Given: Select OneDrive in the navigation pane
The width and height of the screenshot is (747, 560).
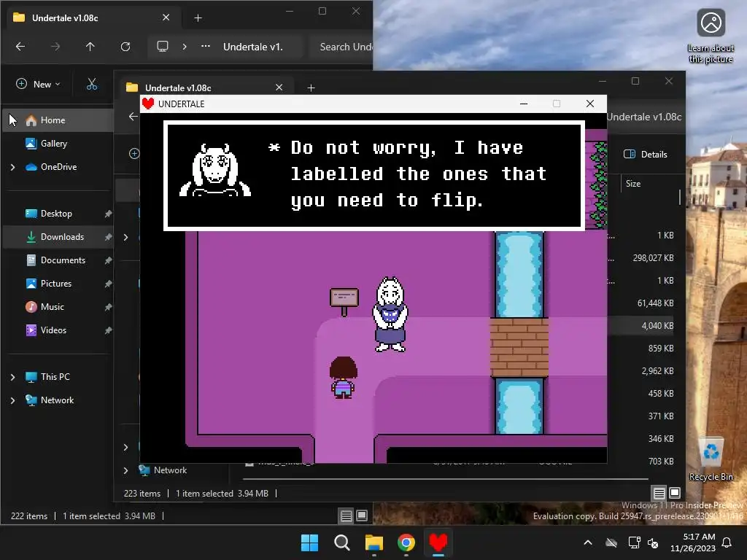Looking at the screenshot, I should coord(58,167).
